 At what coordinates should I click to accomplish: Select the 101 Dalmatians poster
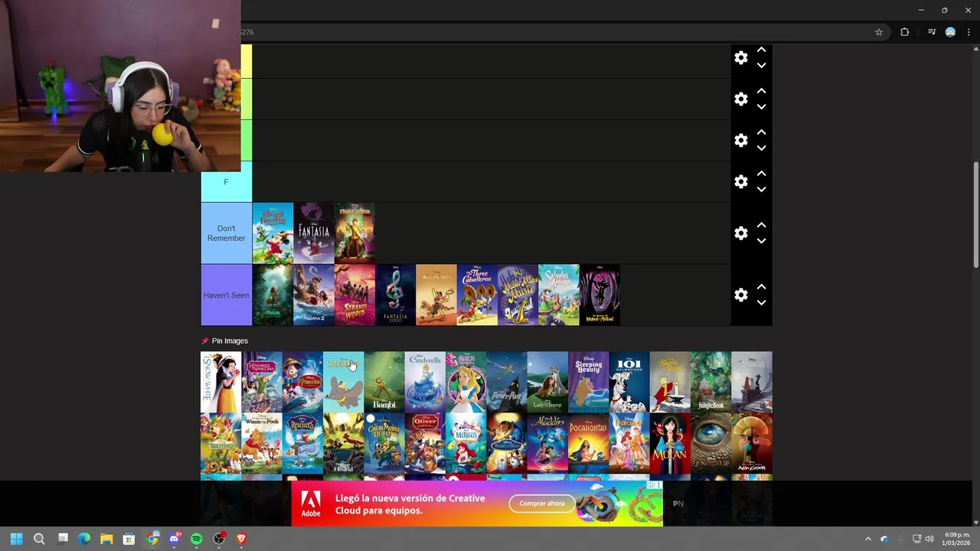629,382
